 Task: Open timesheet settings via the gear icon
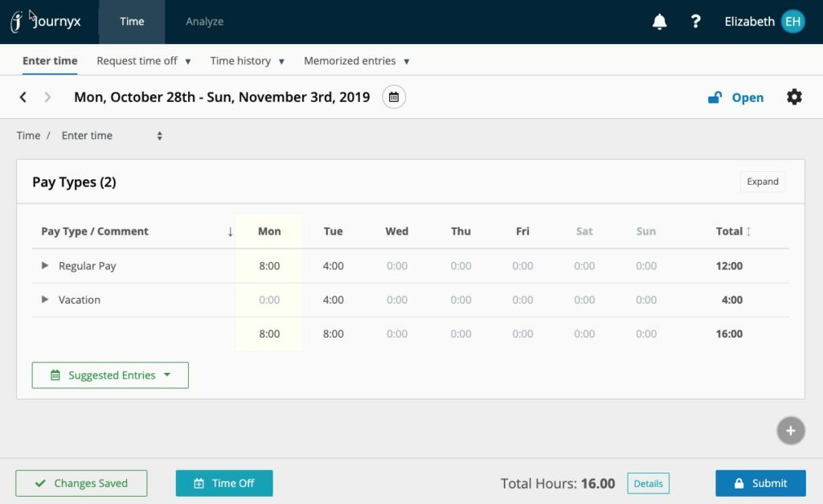coord(794,96)
